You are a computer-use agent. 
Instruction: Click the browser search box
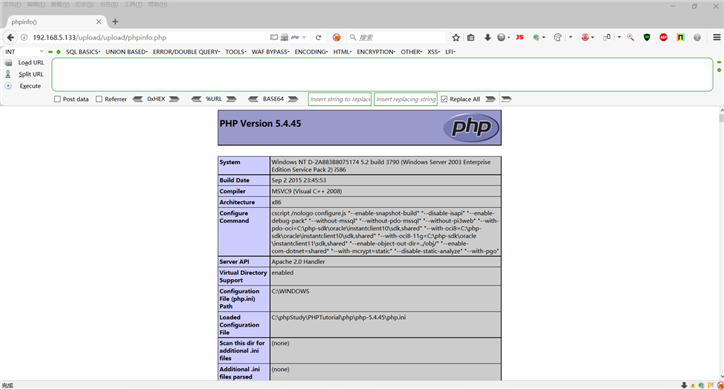pos(397,37)
